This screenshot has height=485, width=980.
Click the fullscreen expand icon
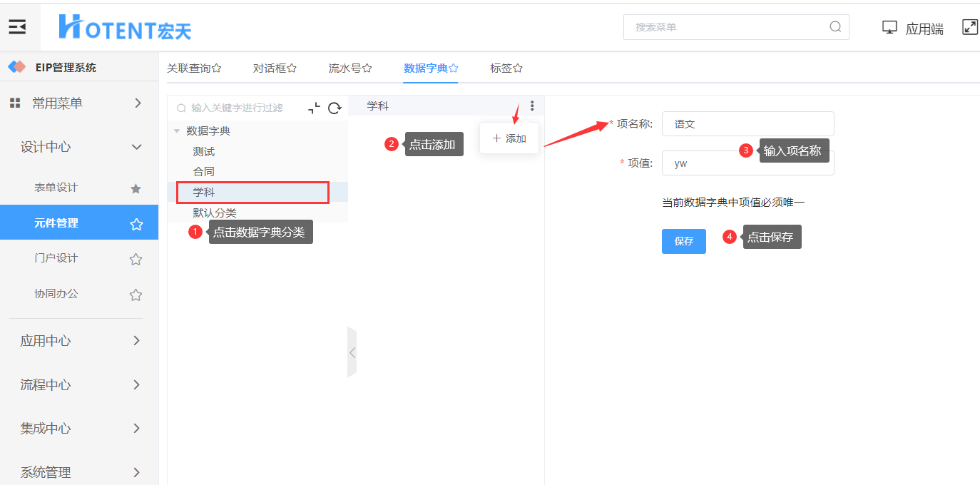point(969,27)
